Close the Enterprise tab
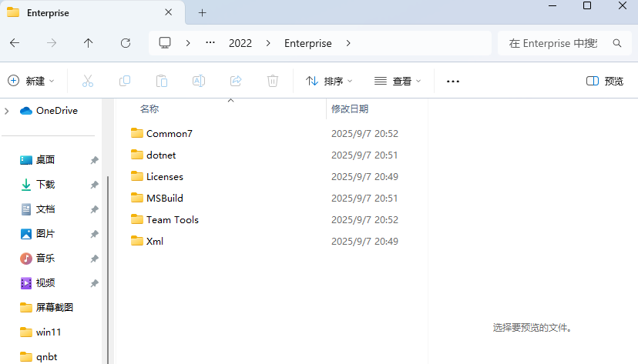Image resolution: width=638 pixels, height=364 pixels. [168, 12]
